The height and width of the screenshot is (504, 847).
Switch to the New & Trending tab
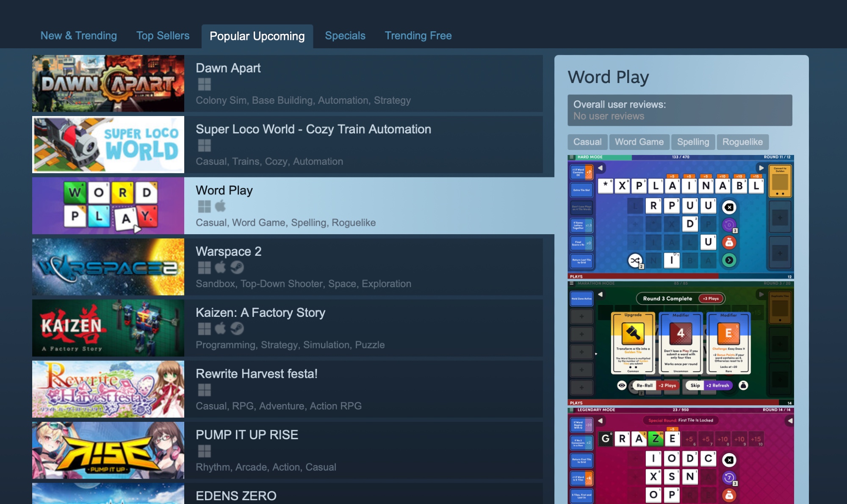coord(79,36)
